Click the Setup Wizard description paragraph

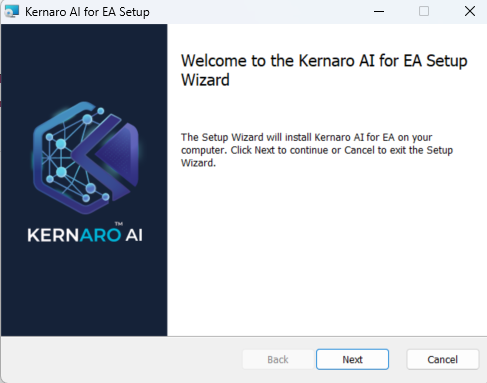(x=317, y=150)
